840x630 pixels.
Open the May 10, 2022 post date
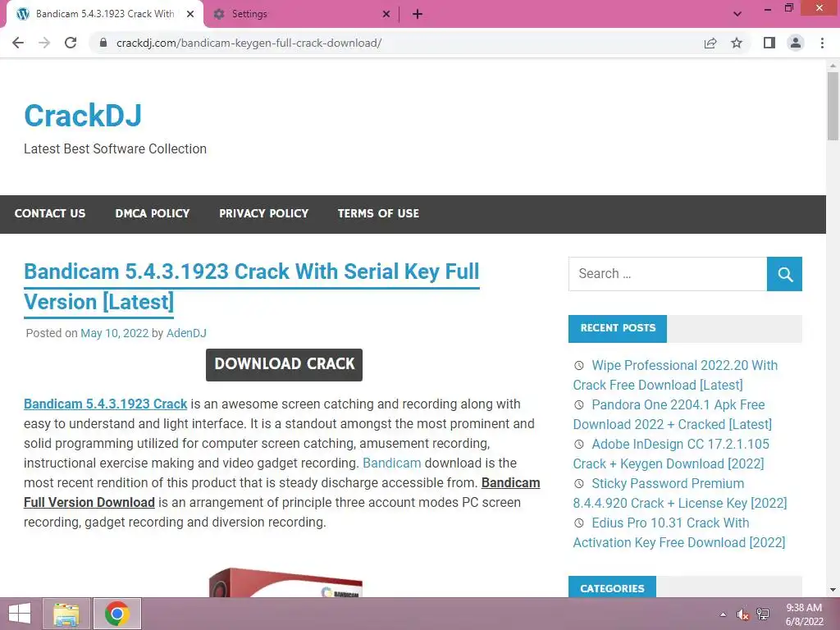pyautogui.click(x=114, y=333)
